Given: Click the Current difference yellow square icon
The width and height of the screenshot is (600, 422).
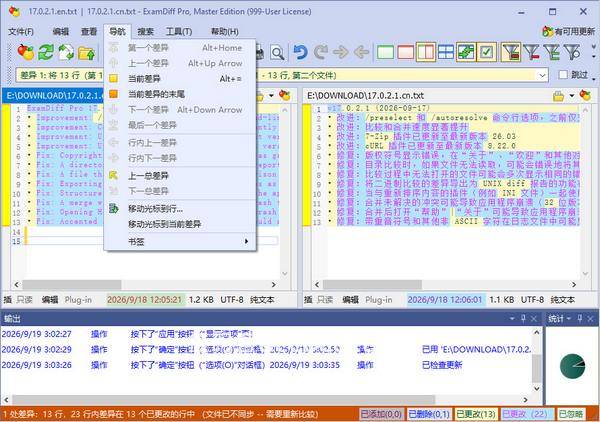Looking at the screenshot, I should tap(113, 78).
